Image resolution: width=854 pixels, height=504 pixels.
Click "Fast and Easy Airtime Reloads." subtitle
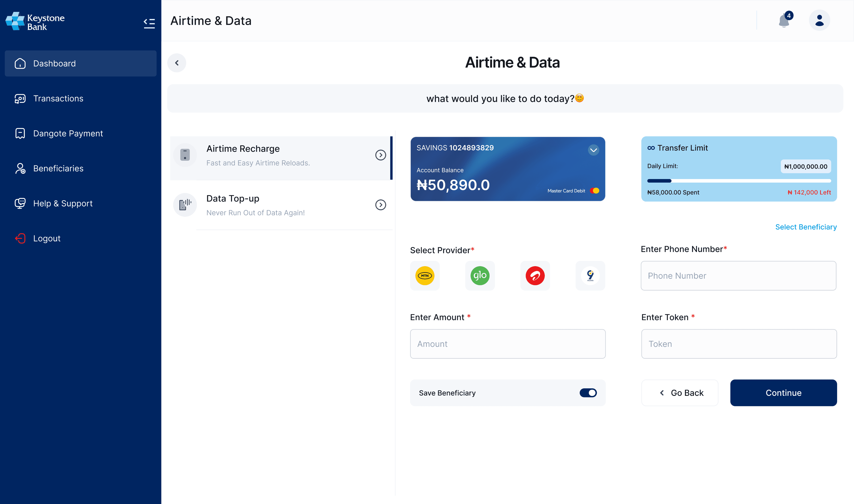point(258,163)
